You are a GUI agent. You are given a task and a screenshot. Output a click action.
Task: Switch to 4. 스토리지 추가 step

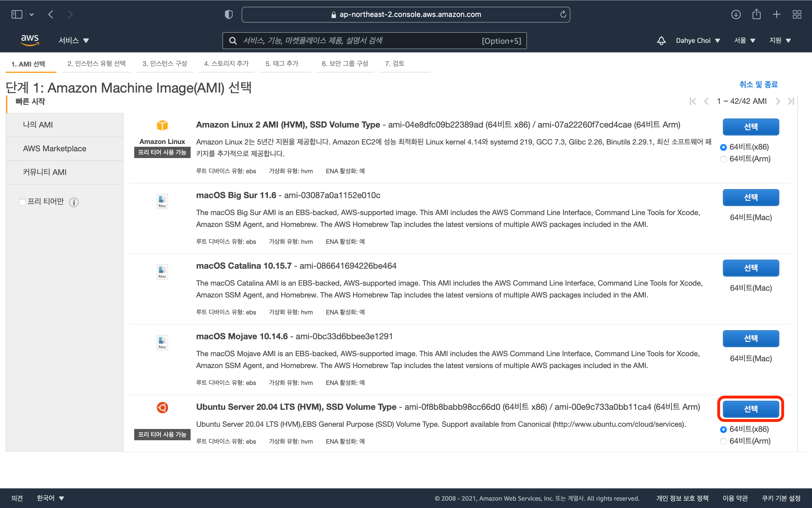click(x=226, y=63)
